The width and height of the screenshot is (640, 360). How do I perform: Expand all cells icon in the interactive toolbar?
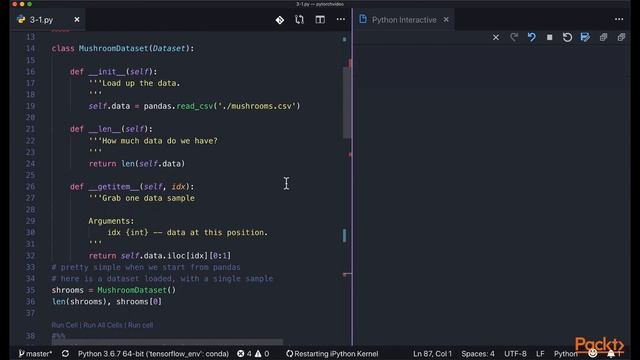click(x=603, y=38)
